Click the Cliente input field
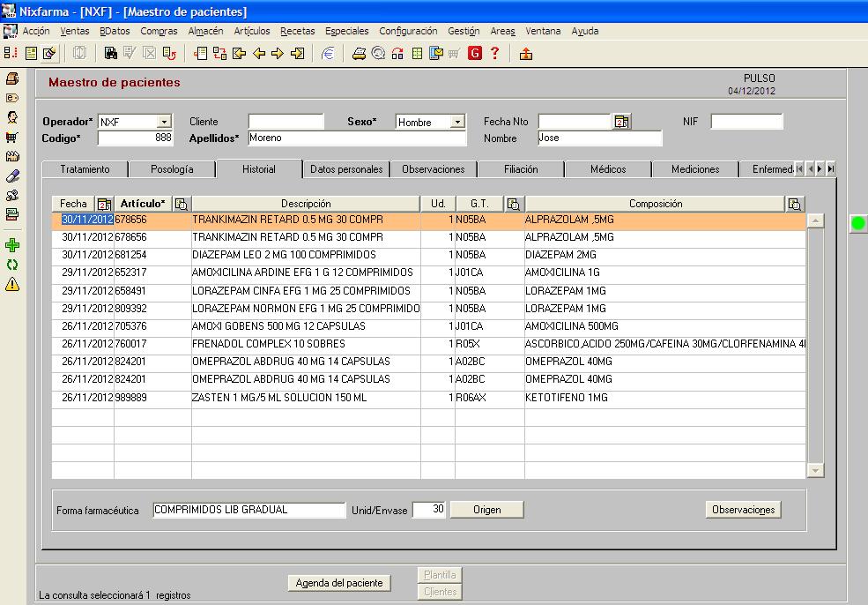The height and width of the screenshot is (605, 868). pyautogui.click(x=286, y=122)
